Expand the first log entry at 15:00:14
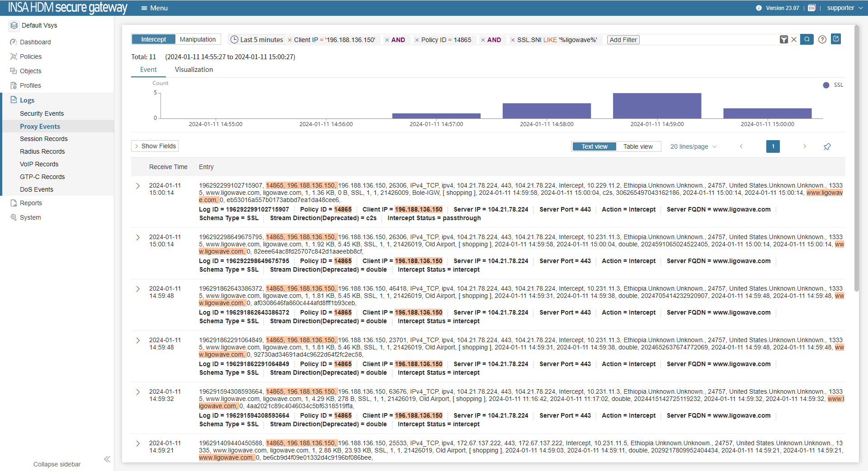The image size is (868, 471). pyautogui.click(x=138, y=186)
